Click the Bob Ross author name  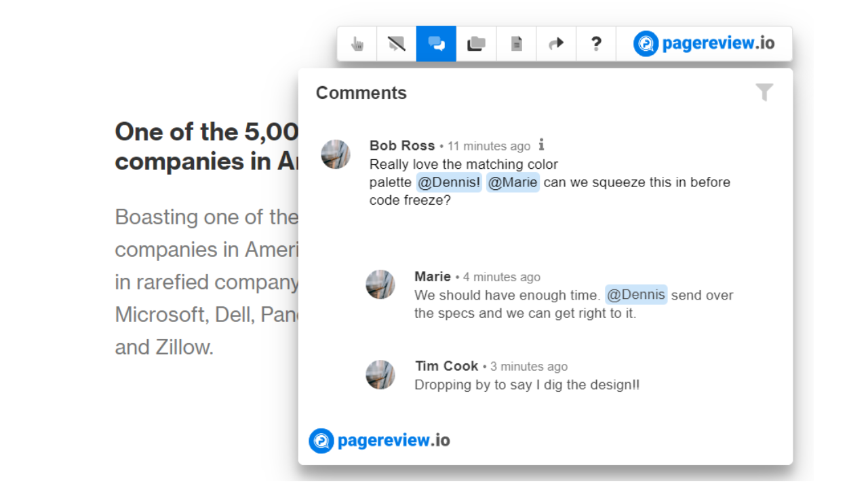coord(402,146)
